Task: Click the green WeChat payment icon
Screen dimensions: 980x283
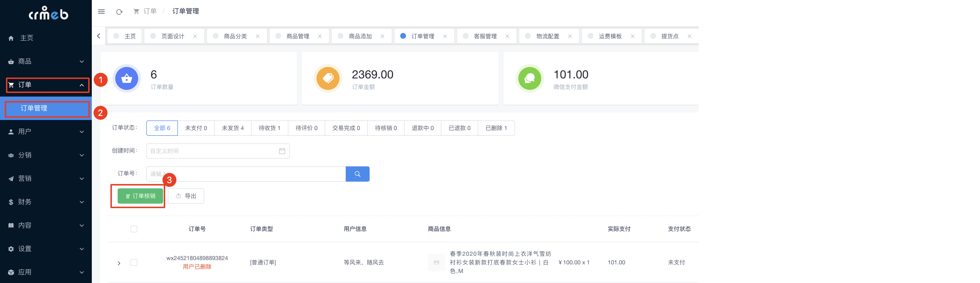Action: click(530, 78)
